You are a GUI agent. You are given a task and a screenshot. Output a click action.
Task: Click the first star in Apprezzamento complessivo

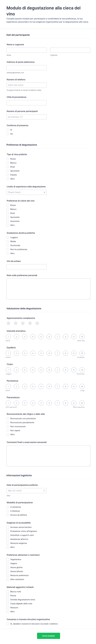(8, 323)
